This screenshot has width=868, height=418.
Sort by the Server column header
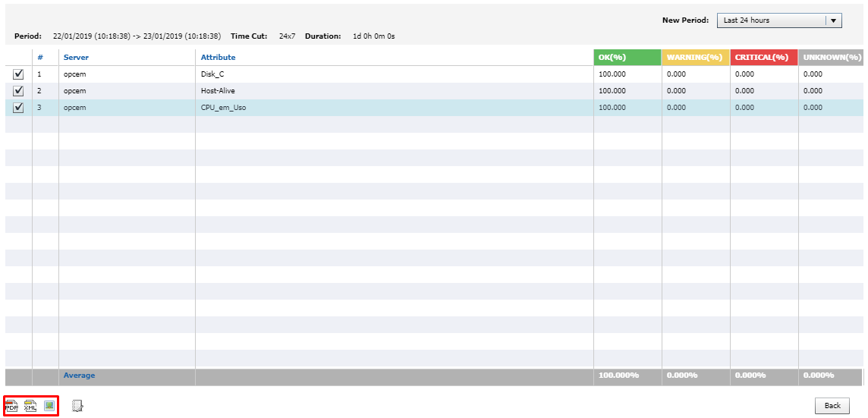76,57
